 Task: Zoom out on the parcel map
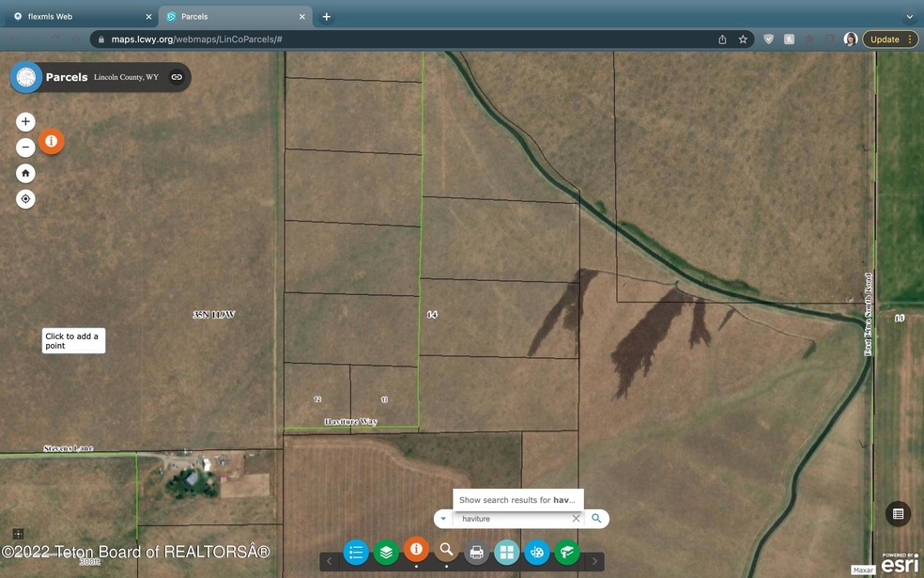click(25, 148)
